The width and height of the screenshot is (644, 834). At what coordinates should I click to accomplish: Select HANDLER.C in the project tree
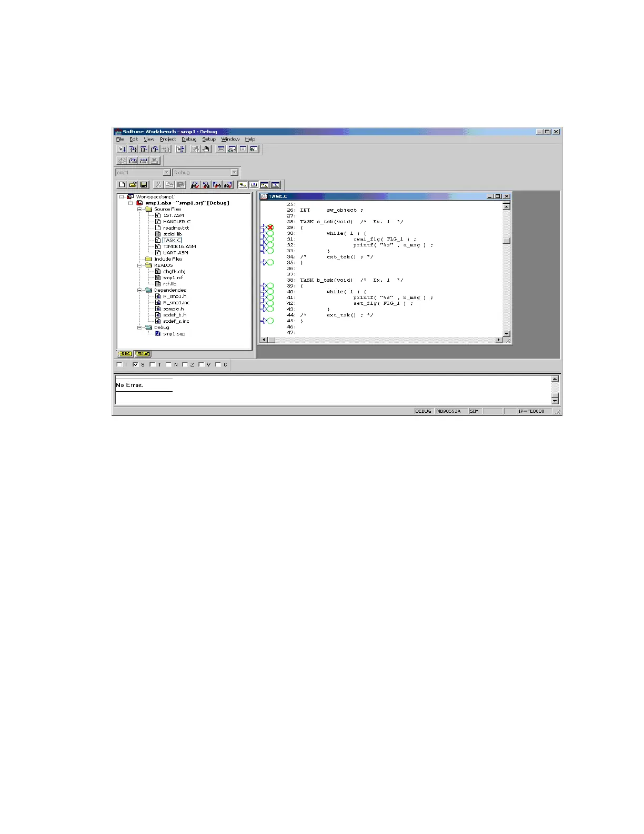tap(177, 222)
